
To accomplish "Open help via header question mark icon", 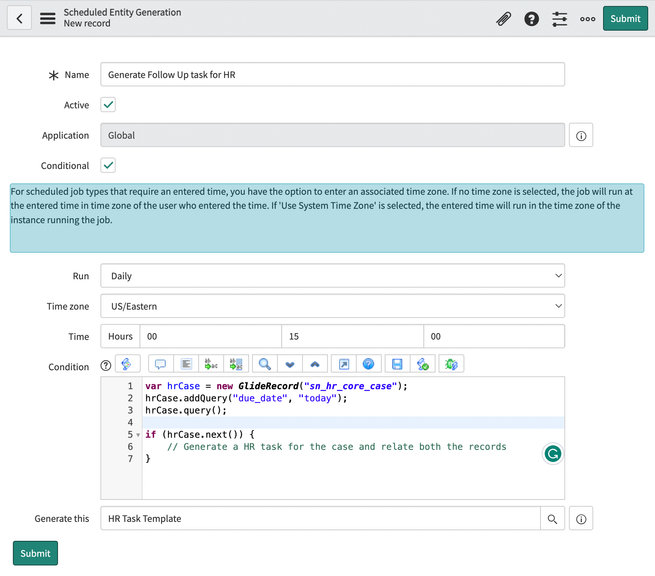I will pyautogui.click(x=531, y=19).
